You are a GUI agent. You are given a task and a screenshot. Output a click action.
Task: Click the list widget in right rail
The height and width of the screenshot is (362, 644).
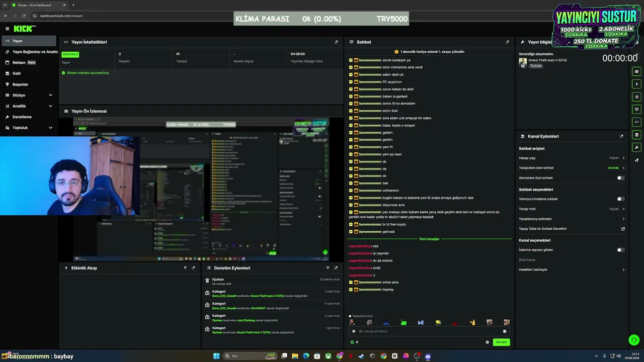click(x=636, y=97)
